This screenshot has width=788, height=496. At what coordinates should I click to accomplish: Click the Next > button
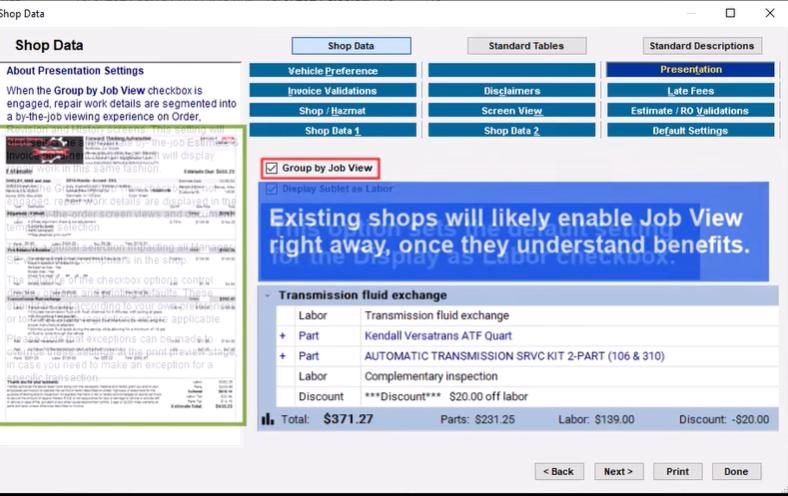619,471
